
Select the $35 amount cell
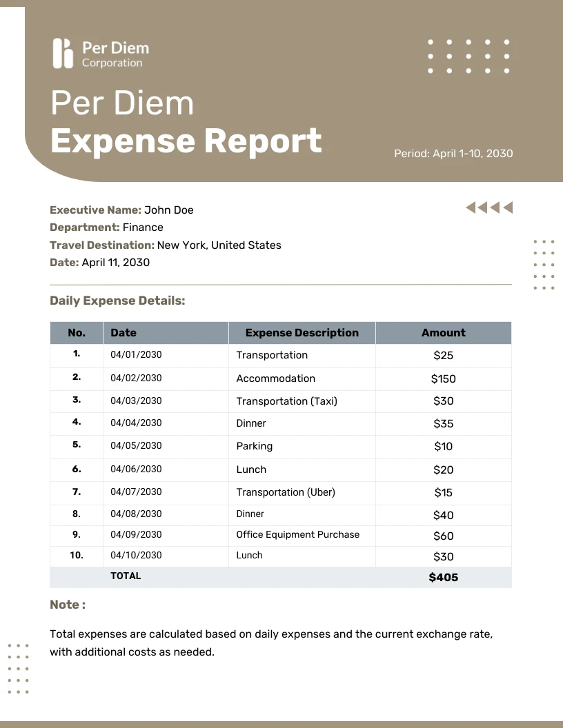[443, 424]
